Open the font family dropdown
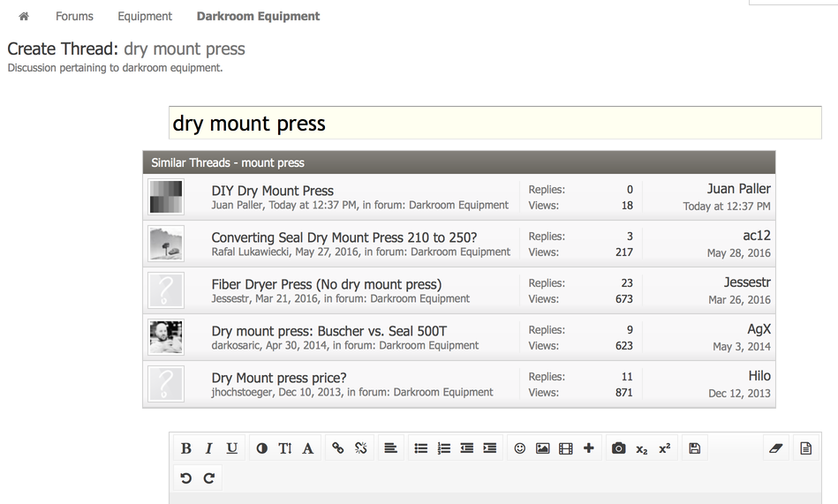This screenshot has width=838, height=504. (307, 448)
